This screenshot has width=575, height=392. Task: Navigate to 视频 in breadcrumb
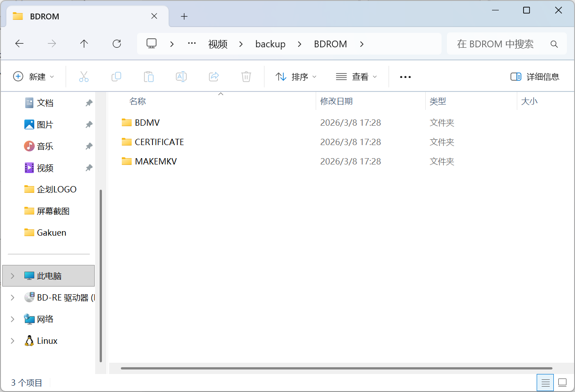click(x=218, y=44)
